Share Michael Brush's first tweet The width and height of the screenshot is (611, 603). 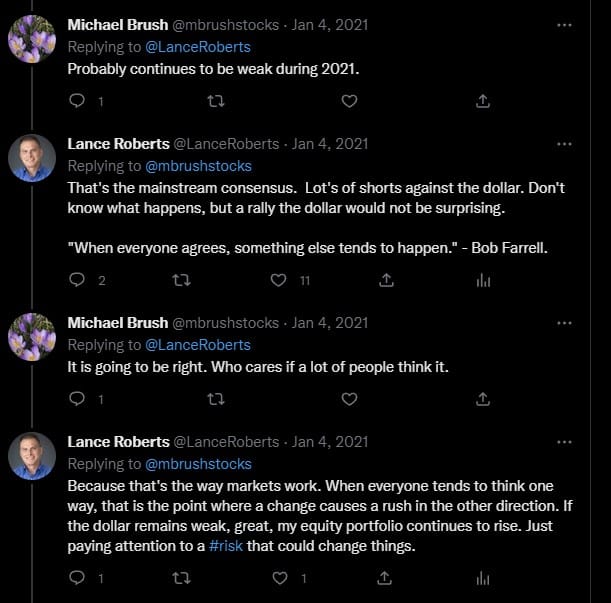pyautogui.click(x=483, y=101)
